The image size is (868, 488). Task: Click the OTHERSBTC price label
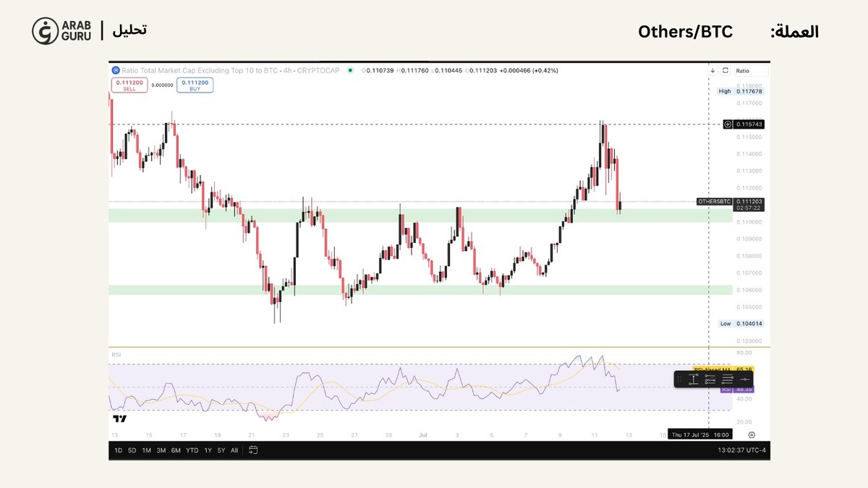[x=715, y=201]
